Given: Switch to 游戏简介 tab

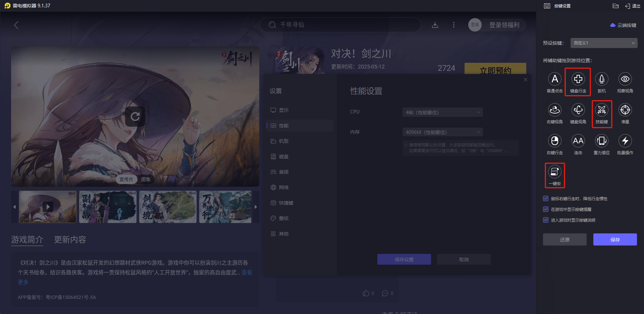Looking at the screenshot, I should coord(27,239).
